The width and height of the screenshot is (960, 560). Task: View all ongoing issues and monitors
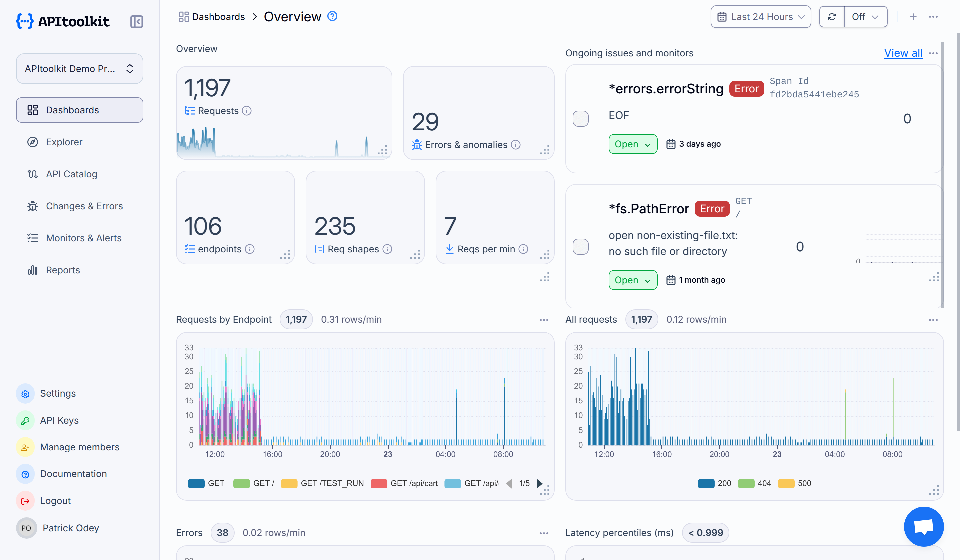tap(903, 53)
